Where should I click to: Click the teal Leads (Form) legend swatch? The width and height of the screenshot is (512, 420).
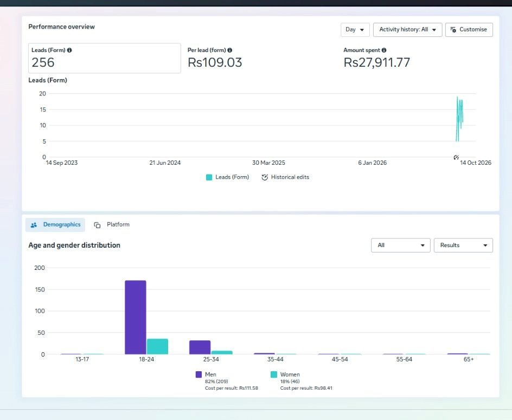coord(209,177)
